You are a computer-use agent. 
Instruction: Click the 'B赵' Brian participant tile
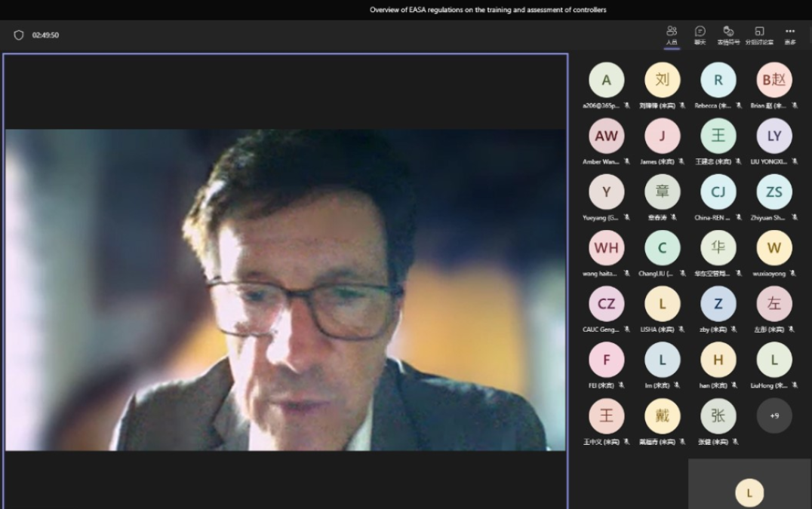click(x=774, y=81)
